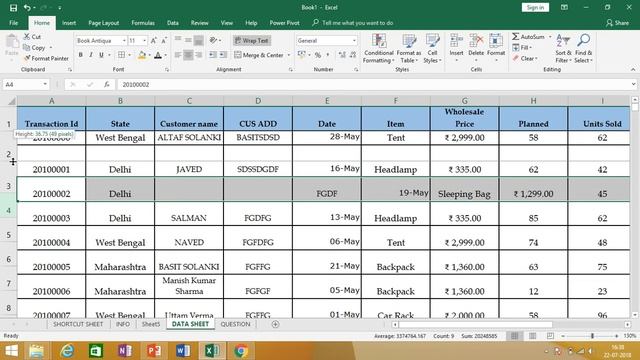The width and height of the screenshot is (640, 360).
Task: Open Excel from the Windows taskbar
Action: pos(212,351)
